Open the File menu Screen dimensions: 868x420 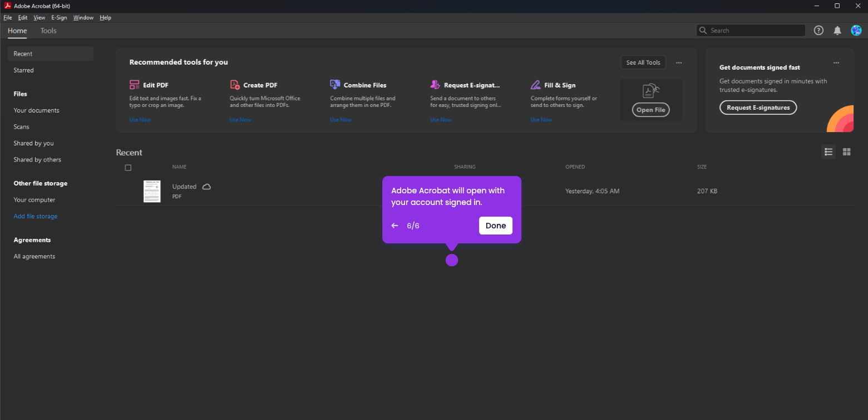click(x=8, y=18)
